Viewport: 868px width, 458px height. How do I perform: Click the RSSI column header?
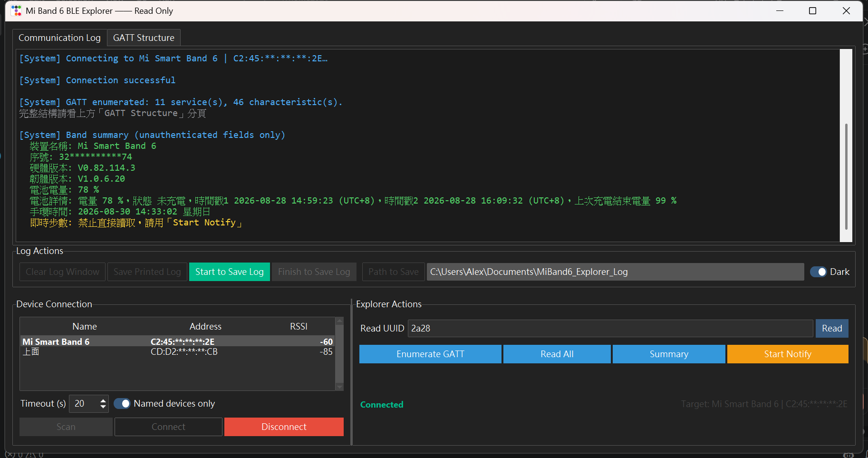coord(299,326)
